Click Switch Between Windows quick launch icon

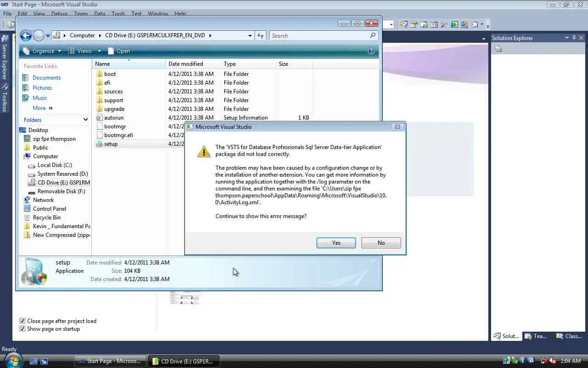pyautogui.click(x=44, y=362)
